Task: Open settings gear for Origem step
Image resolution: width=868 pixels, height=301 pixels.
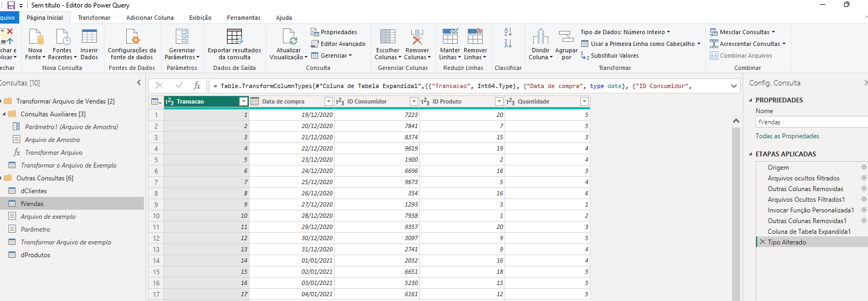Action: pos(864,167)
